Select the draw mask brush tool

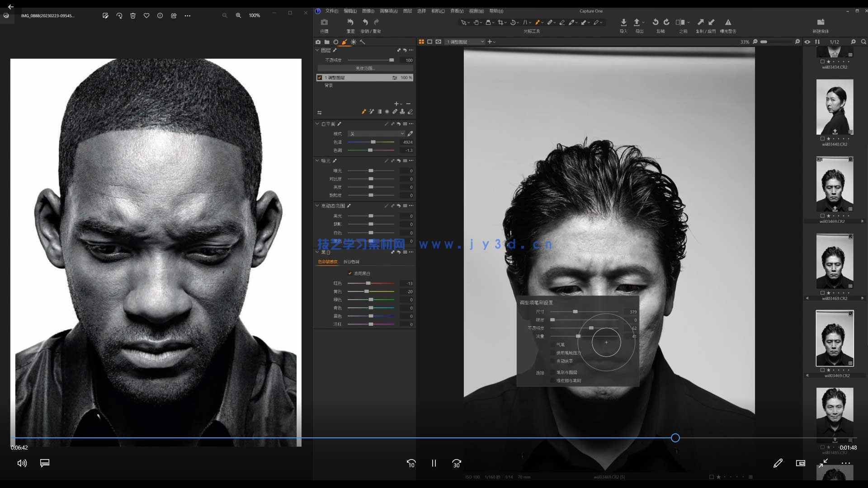(x=538, y=22)
